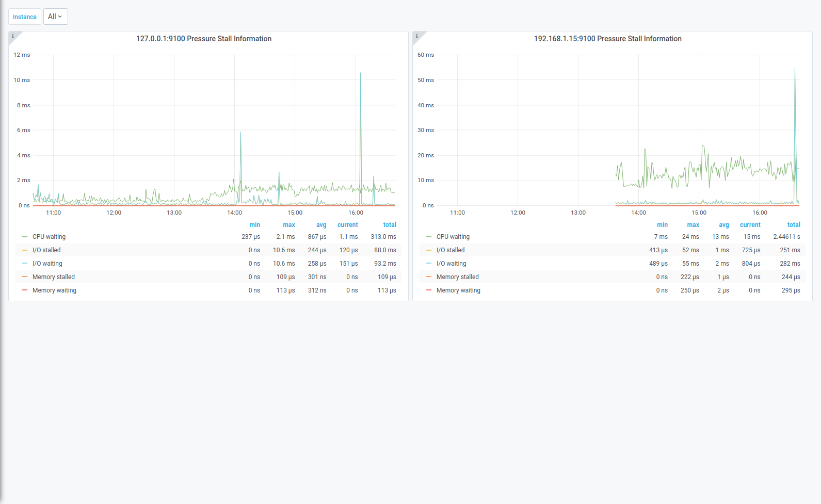Open info icon on 192.168.1.15 panel
The width and height of the screenshot is (821, 504).
pyautogui.click(x=417, y=36)
